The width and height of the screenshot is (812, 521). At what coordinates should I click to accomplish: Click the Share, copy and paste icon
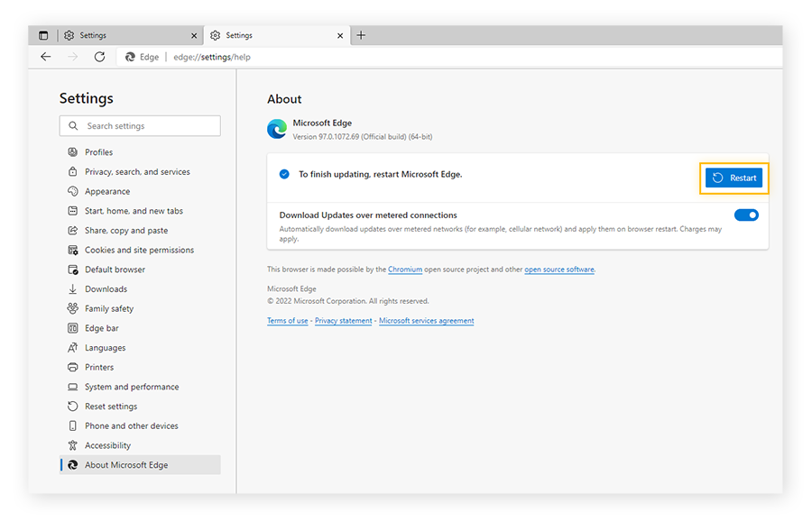click(72, 230)
